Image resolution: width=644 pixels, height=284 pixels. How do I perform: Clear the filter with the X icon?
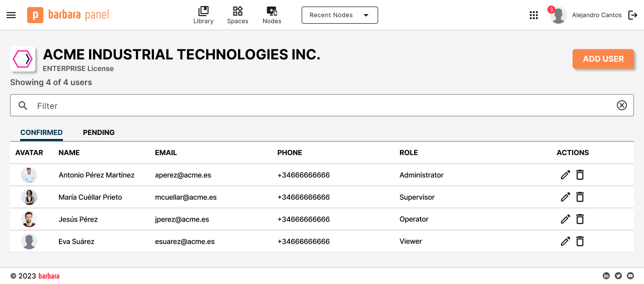622,105
